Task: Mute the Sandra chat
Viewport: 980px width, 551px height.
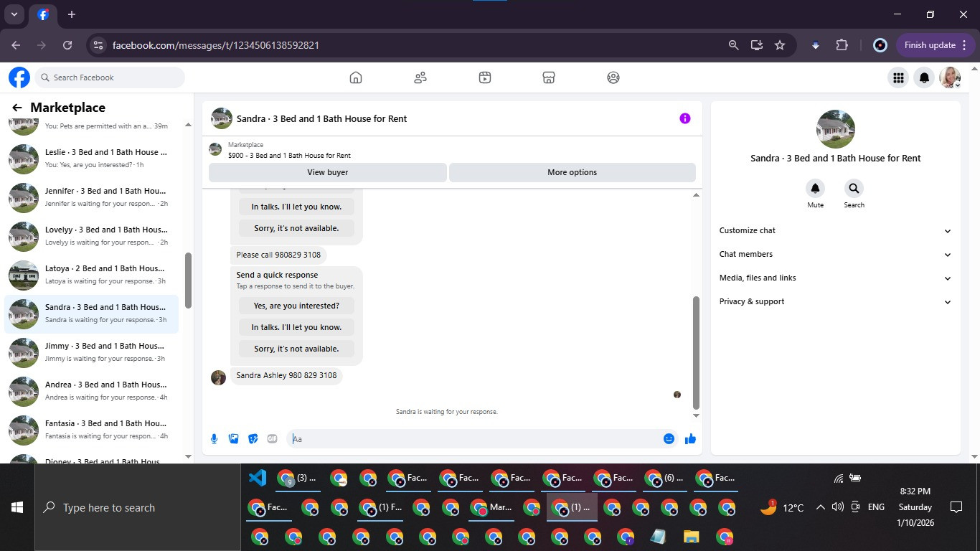Action: click(815, 189)
